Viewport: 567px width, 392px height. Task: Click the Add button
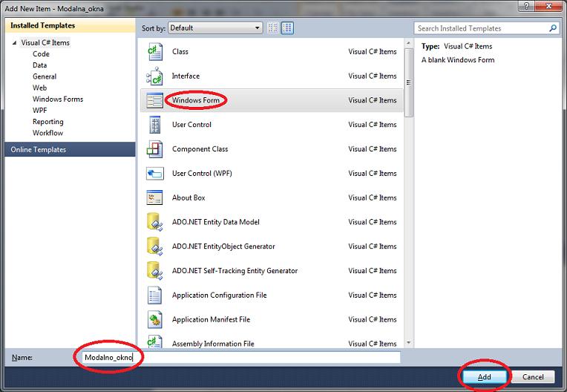(484, 377)
